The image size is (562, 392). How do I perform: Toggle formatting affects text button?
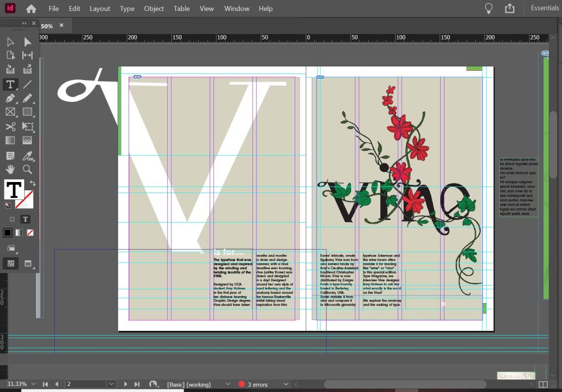[25, 219]
